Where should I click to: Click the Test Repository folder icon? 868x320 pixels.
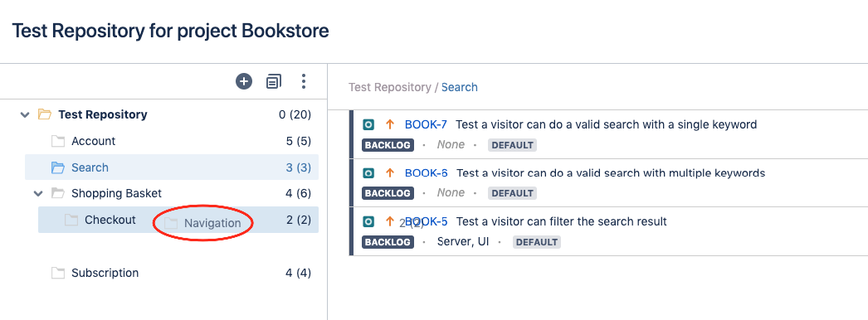pyautogui.click(x=44, y=114)
